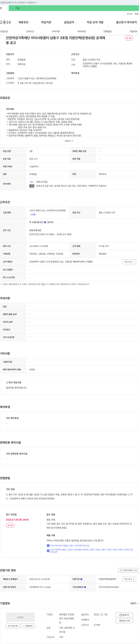Click the job posting title heading
The width and height of the screenshot is (139, 644).
(x=55, y=40)
